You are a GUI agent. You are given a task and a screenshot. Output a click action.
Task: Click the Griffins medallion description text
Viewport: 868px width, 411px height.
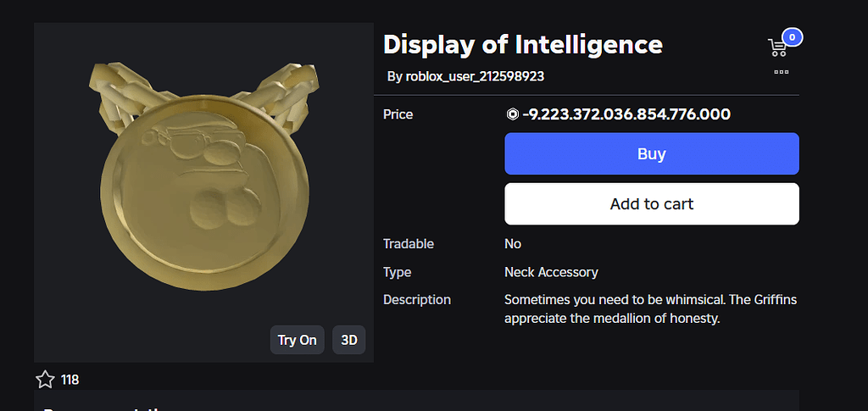pos(650,309)
